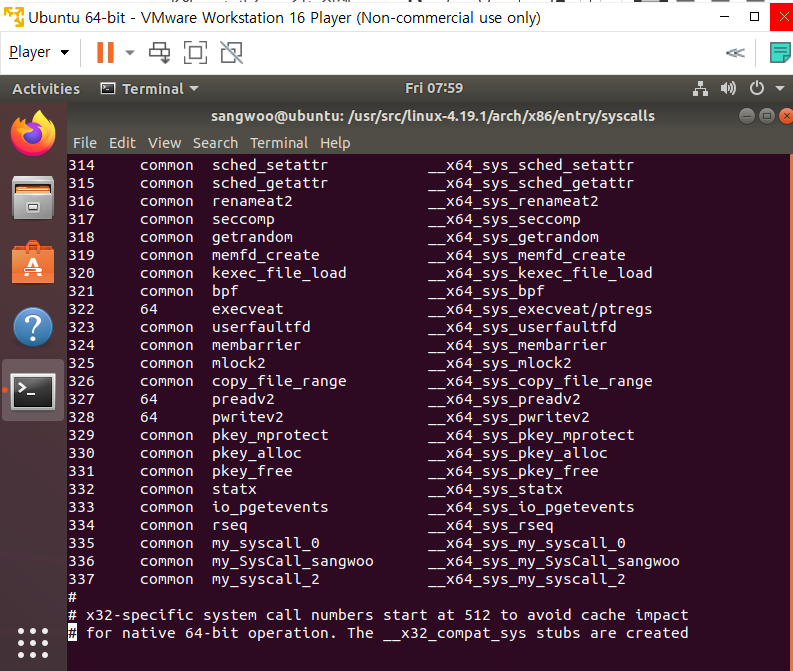Click the x32-specific comment line
This screenshot has width=793, height=671.
click(x=378, y=615)
